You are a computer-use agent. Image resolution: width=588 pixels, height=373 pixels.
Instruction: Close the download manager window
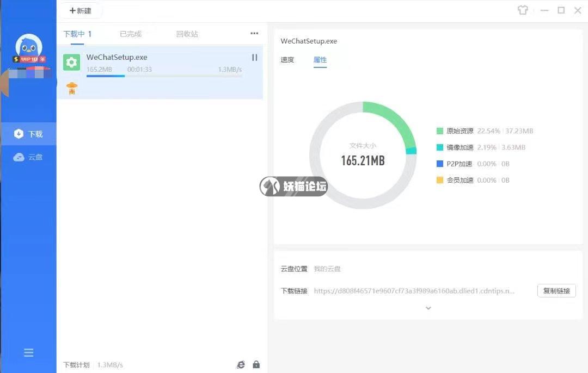(x=578, y=10)
